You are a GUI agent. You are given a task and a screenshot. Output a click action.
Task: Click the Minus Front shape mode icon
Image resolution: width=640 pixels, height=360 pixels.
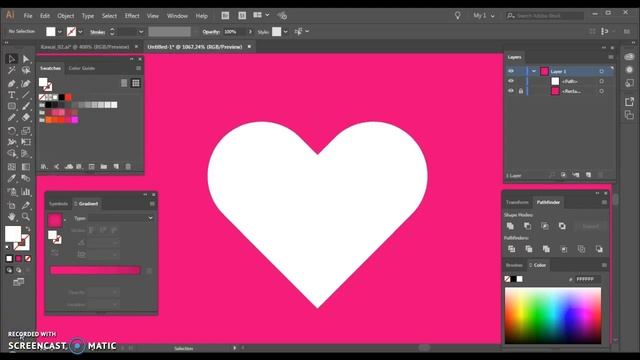tap(527, 226)
